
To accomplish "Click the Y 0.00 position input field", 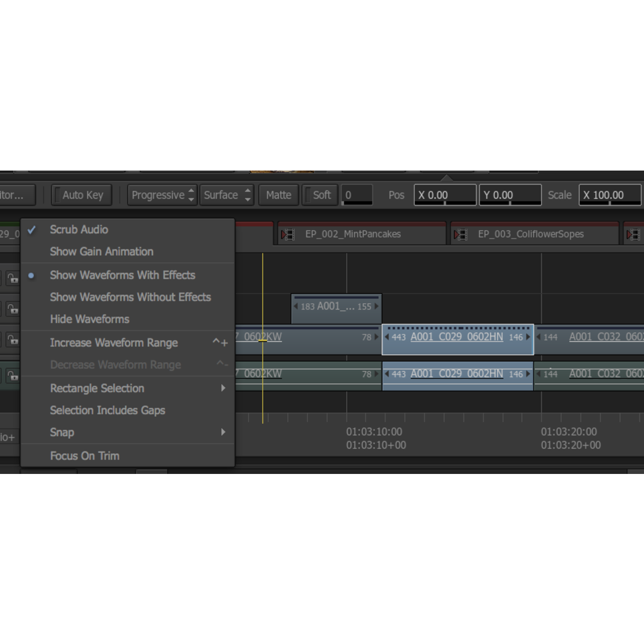I will (510, 195).
